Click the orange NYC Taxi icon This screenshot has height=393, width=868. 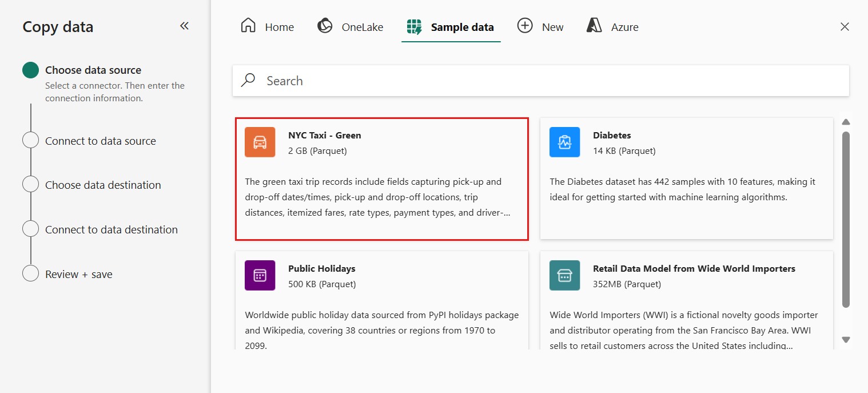pyautogui.click(x=260, y=142)
